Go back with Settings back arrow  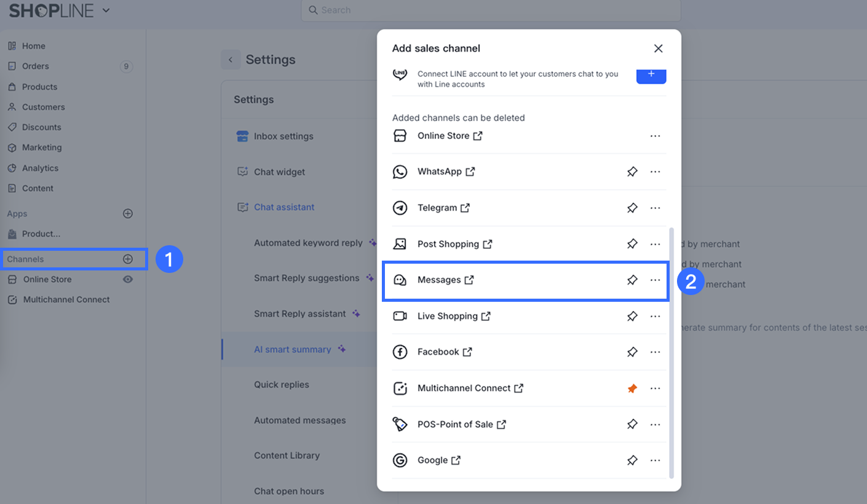[231, 60]
